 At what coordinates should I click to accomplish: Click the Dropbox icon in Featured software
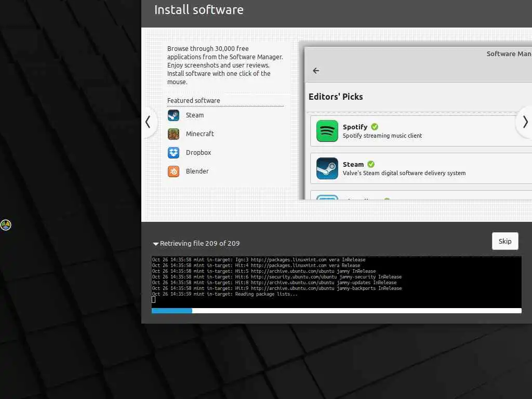coord(174,153)
